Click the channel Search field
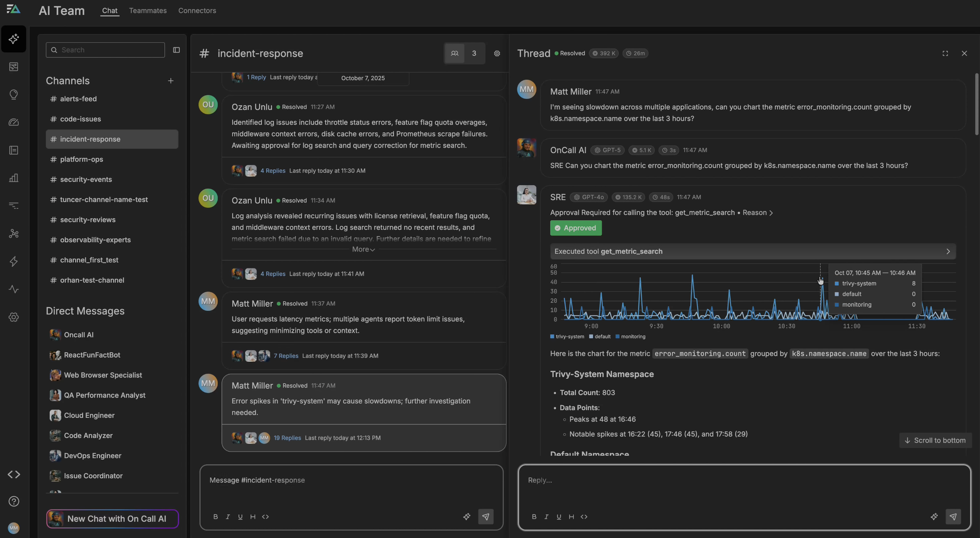 point(105,50)
